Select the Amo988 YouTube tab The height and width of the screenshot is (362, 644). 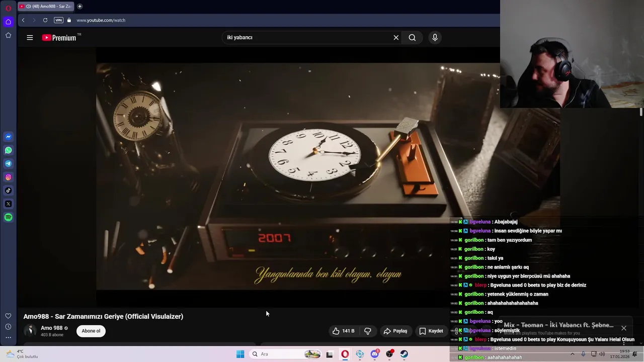[45, 7]
